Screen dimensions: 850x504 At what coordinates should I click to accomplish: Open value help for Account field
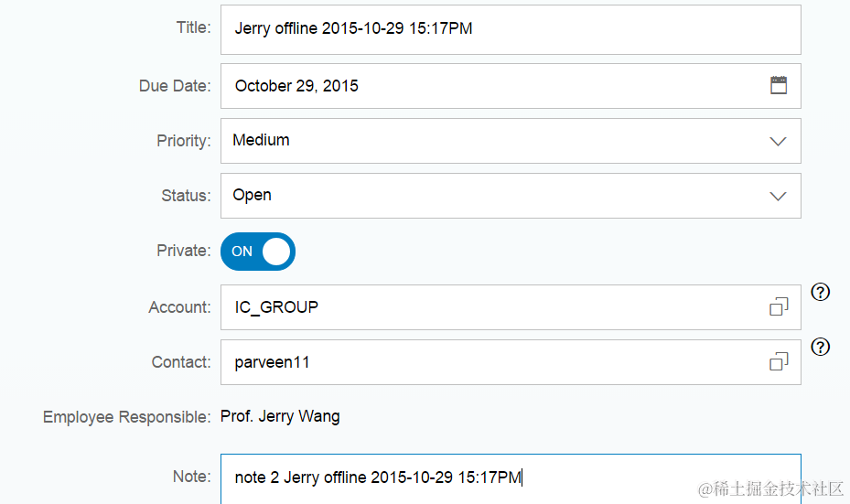coord(779,307)
